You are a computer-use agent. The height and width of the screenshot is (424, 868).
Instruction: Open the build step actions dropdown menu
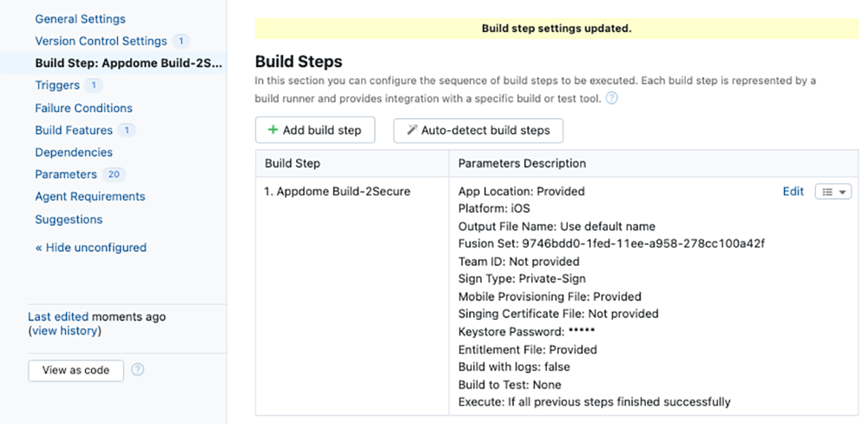tap(833, 192)
